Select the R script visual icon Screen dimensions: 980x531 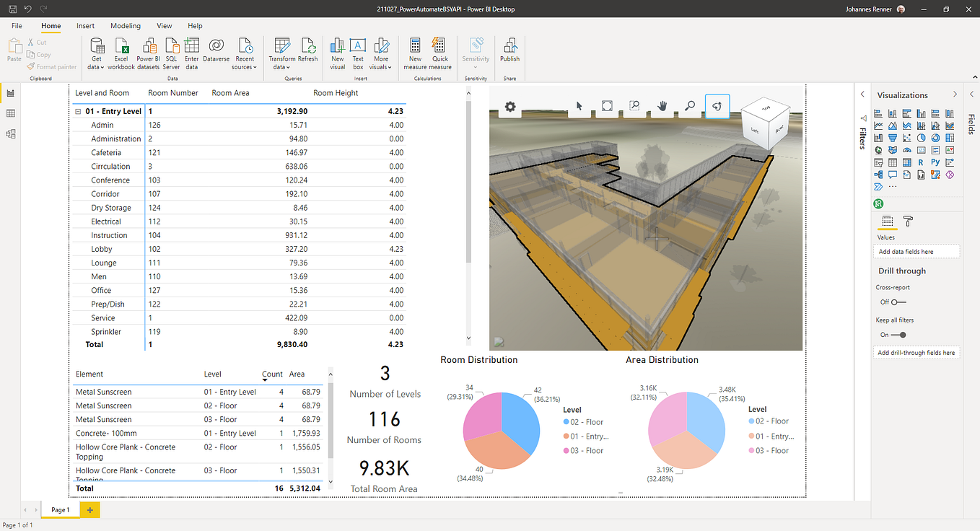921,162
